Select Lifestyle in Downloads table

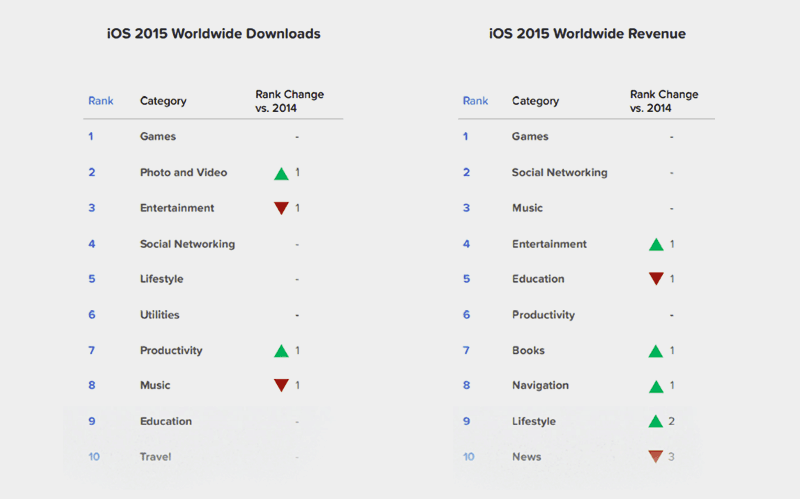pyautogui.click(x=162, y=279)
